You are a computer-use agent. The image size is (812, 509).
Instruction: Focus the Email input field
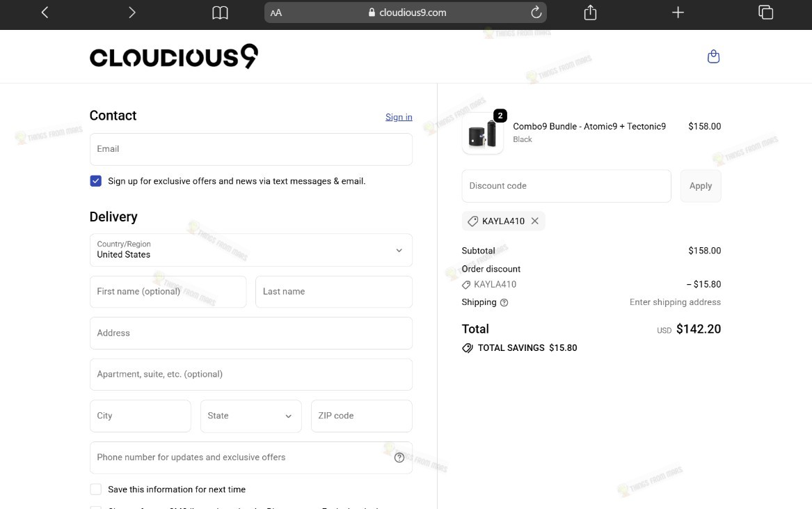click(x=250, y=149)
